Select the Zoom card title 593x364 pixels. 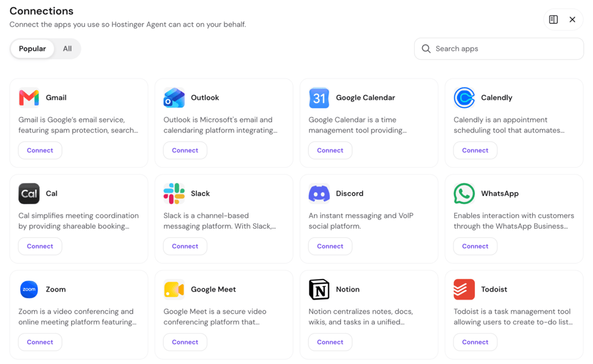[x=56, y=289]
